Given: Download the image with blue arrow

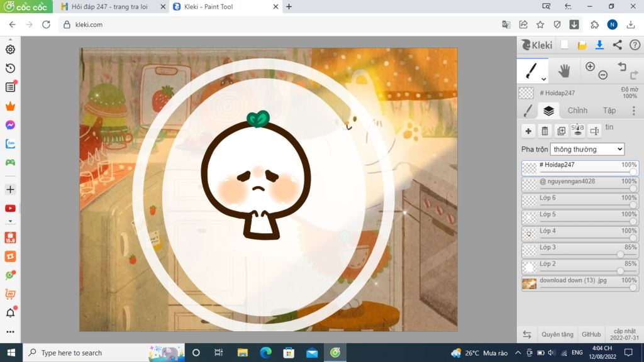Looking at the screenshot, I should (599, 45).
